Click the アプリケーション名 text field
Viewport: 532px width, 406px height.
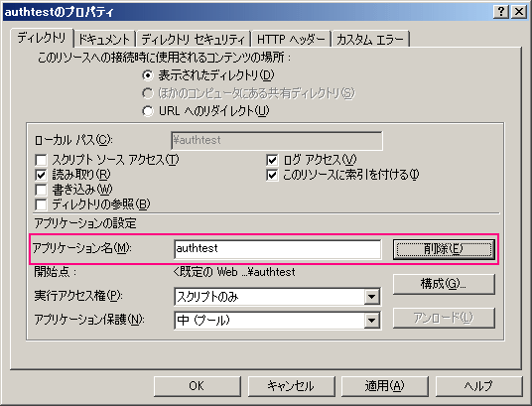[277, 249]
